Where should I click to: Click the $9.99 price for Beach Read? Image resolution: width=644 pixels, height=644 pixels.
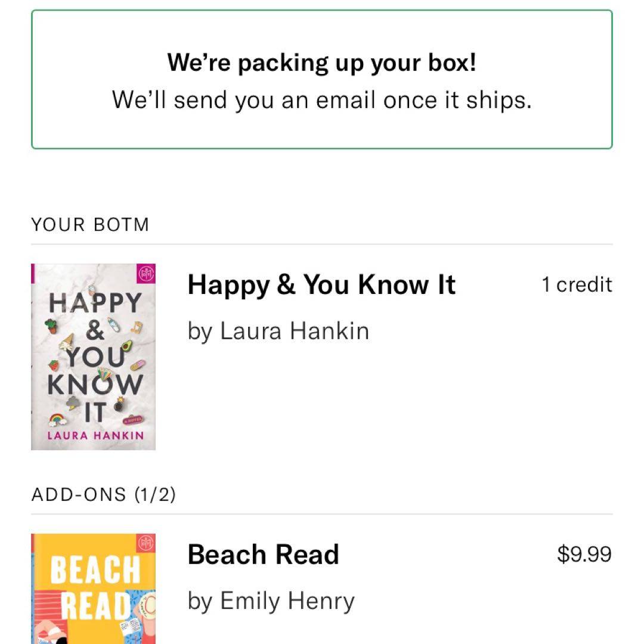[584, 555]
